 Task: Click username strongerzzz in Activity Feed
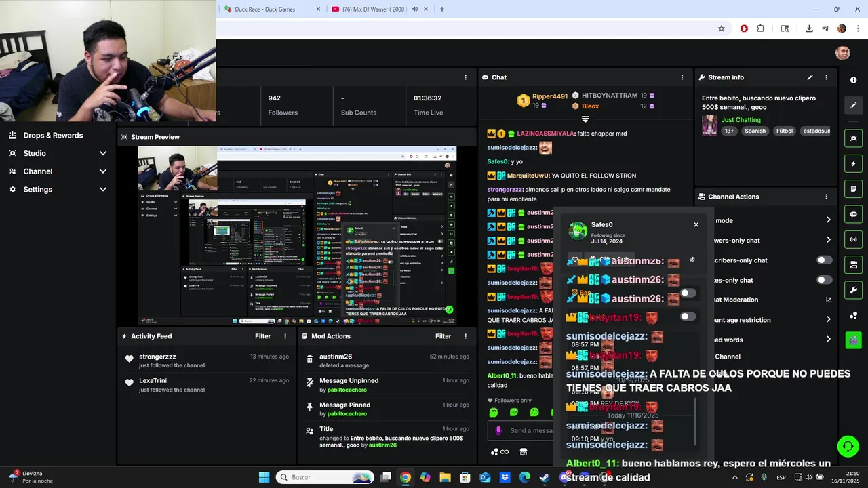click(x=157, y=357)
